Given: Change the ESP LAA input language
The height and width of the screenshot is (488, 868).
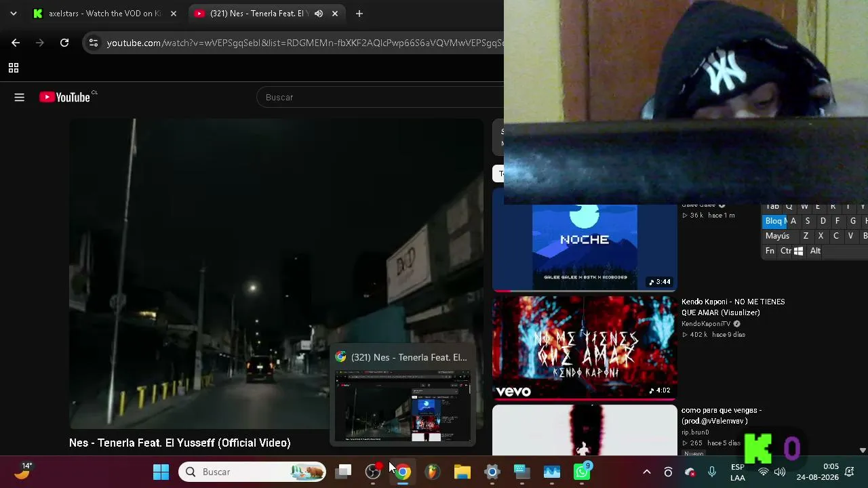Looking at the screenshot, I should pyautogui.click(x=738, y=472).
